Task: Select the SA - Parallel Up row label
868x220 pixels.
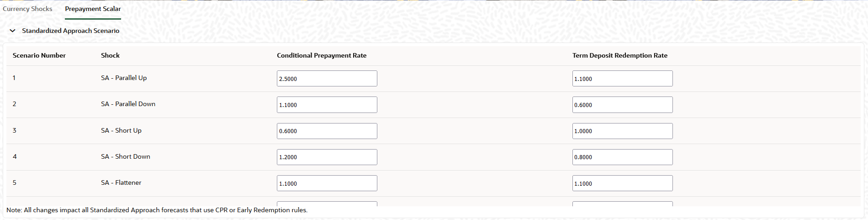Action: tap(124, 78)
